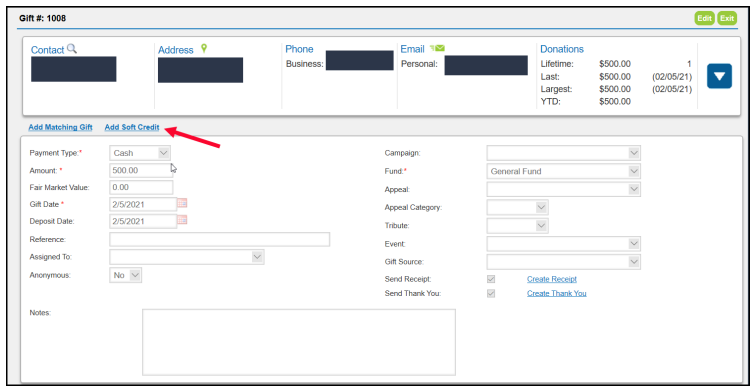Open the Payment Type dropdown
Viewport: 755px width, 392px height.
140,153
